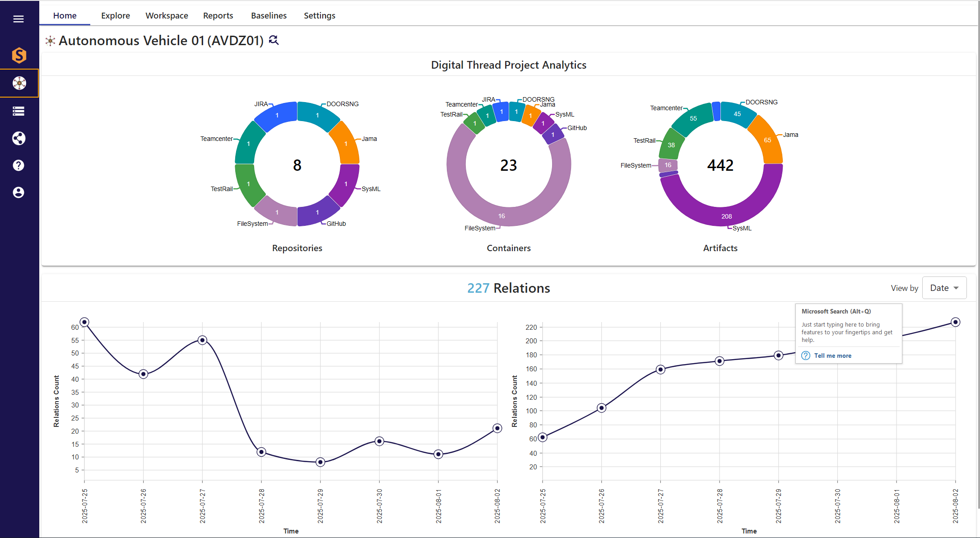Click cumulative chart point for 2025-07-28
This screenshot has width=980, height=538.
(720, 361)
